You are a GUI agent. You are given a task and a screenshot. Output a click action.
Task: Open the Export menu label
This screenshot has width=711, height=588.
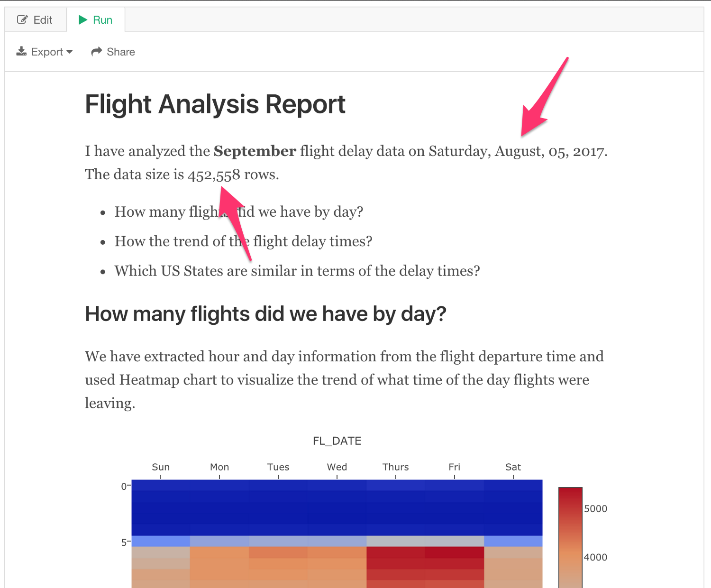click(x=47, y=52)
